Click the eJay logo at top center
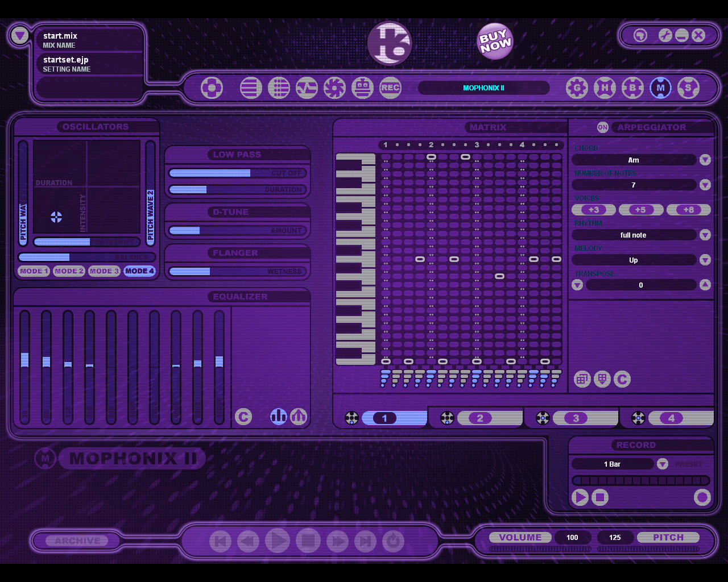Viewport: 728px width, 582px height. pyautogui.click(x=390, y=43)
